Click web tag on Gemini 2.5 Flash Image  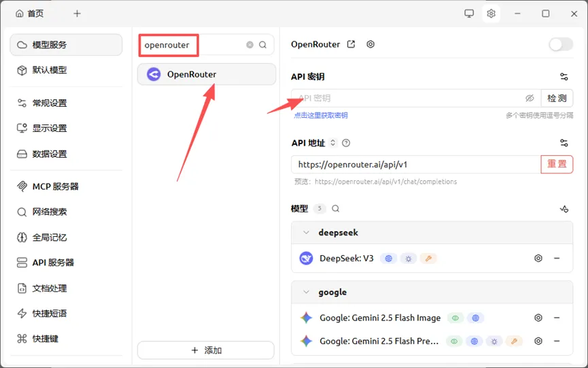pyautogui.click(x=476, y=318)
